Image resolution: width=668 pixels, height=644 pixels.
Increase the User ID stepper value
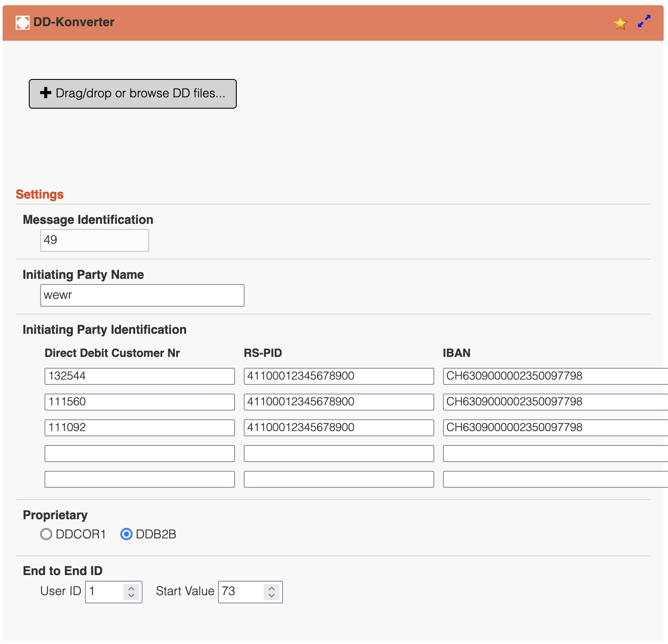[131, 588]
